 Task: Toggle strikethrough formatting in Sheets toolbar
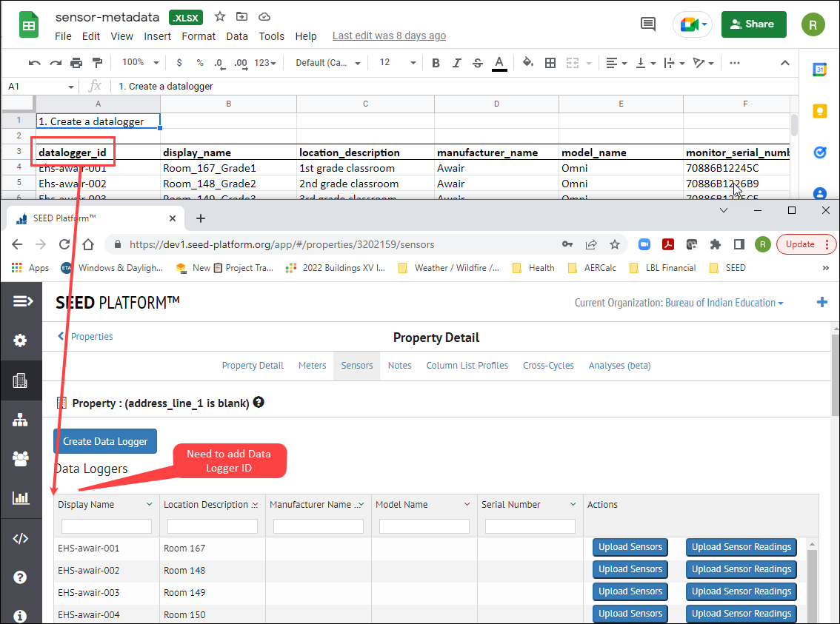[478, 62]
